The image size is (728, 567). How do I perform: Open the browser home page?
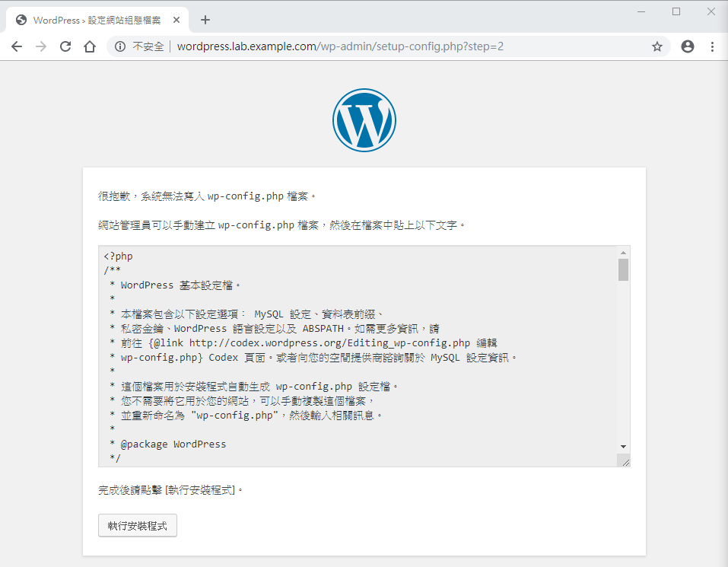pyautogui.click(x=90, y=46)
